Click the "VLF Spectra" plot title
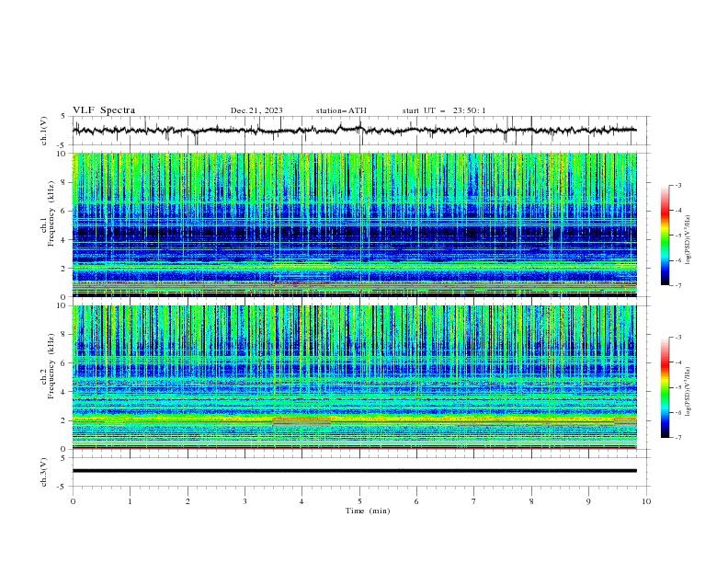728x563 pixels. pos(104,110)
